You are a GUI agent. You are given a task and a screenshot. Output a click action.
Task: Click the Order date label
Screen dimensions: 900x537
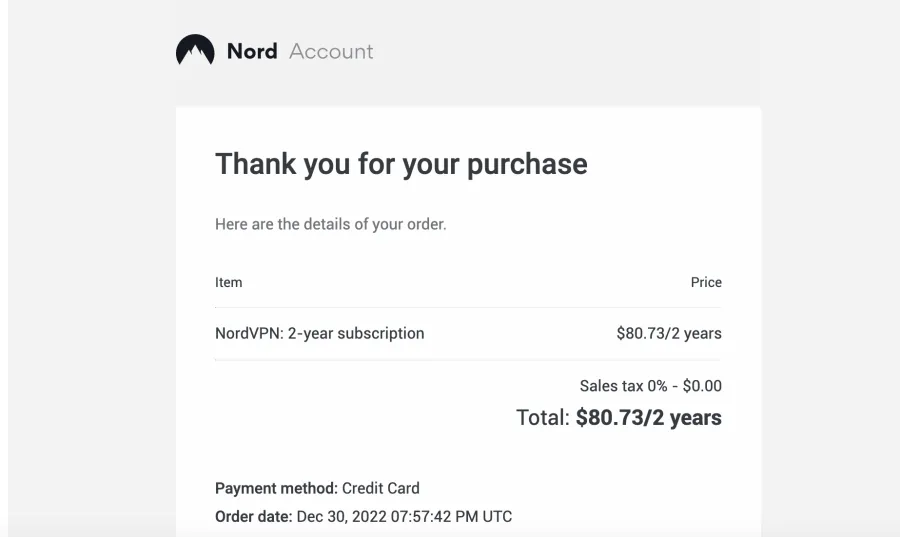(254, 516)
